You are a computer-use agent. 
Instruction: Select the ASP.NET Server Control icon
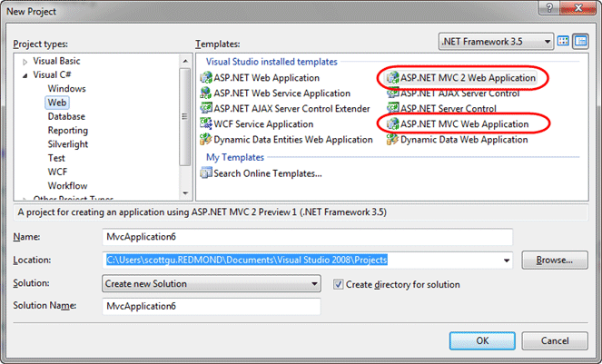(393, 108)
